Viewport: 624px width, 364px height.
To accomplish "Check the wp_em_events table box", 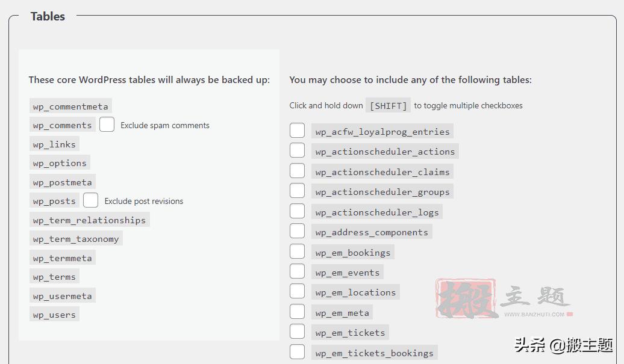I will pos(297,271).
